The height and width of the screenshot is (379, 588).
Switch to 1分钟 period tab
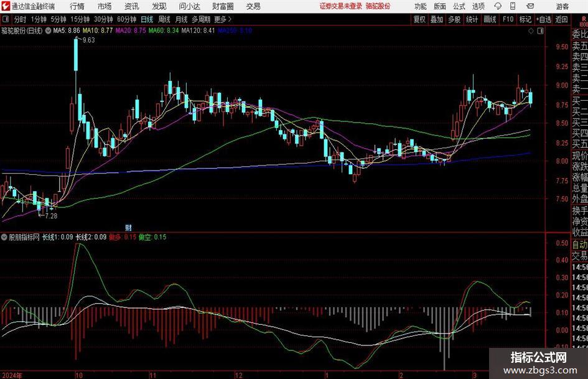point(38,19)
